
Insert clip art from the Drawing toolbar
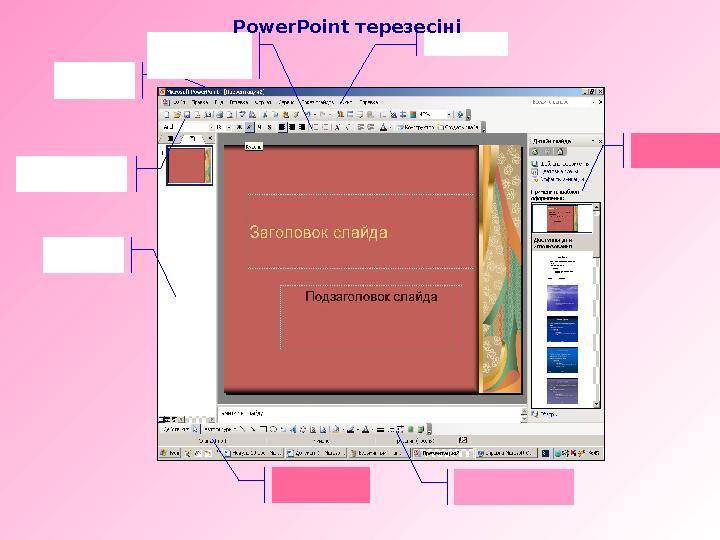coord(313,429)
